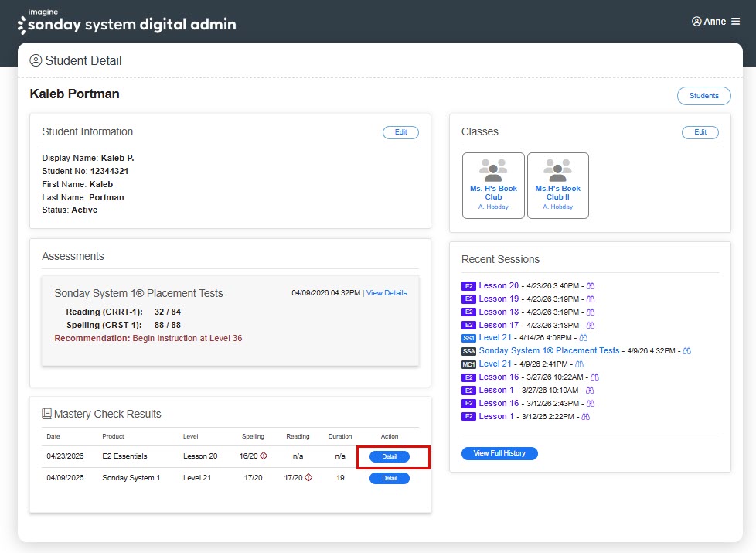Click binoculars icon for Lesson 20 session
Viewport: 756px width, 553px height.
point(591,286)
